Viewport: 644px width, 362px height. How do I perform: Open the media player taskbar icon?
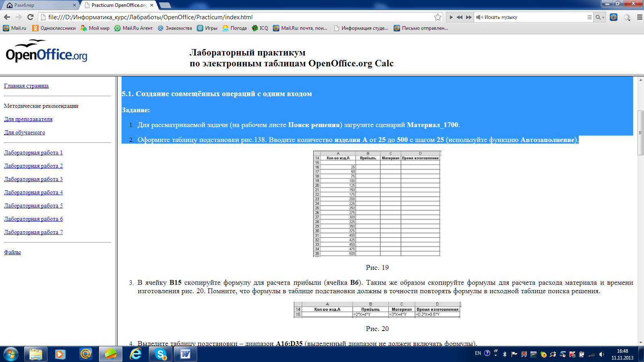click(x=60, y=354)
